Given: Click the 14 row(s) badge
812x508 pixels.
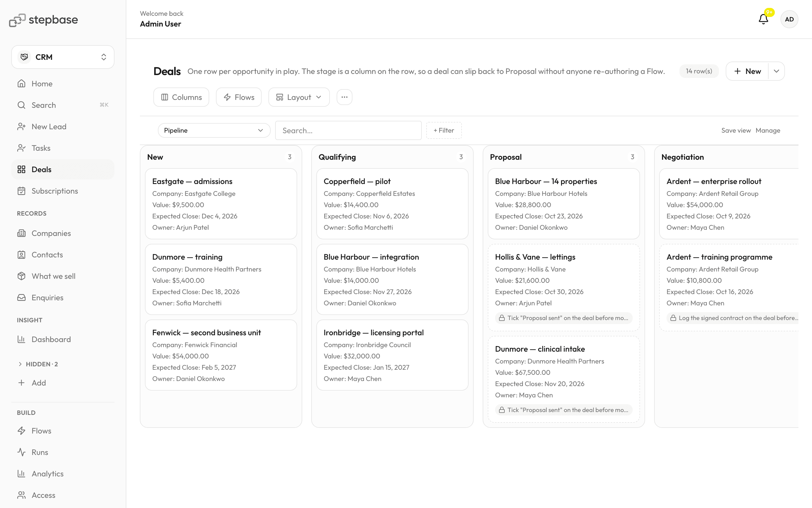Looking at the screenshot, I should (x=699, y=71).
